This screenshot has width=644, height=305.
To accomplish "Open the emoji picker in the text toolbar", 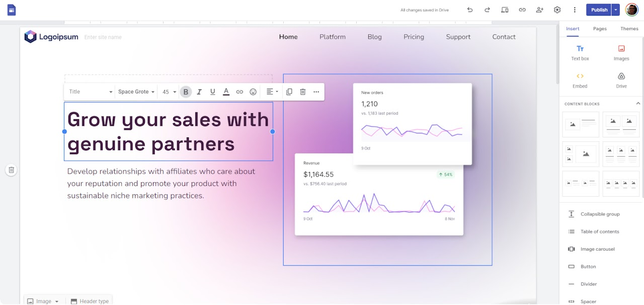I will tap(253, 92).
